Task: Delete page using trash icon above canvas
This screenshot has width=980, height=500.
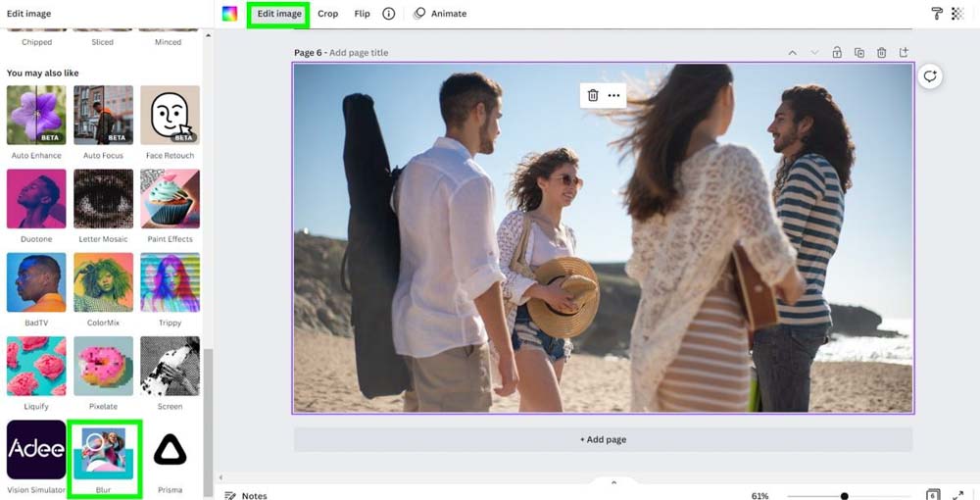Action: pyautogui.click(x=881, y=53)
